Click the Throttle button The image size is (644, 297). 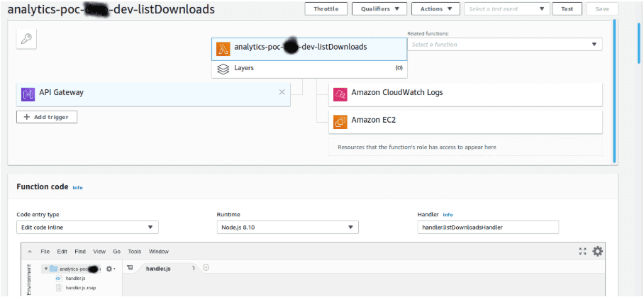point(326,9)
